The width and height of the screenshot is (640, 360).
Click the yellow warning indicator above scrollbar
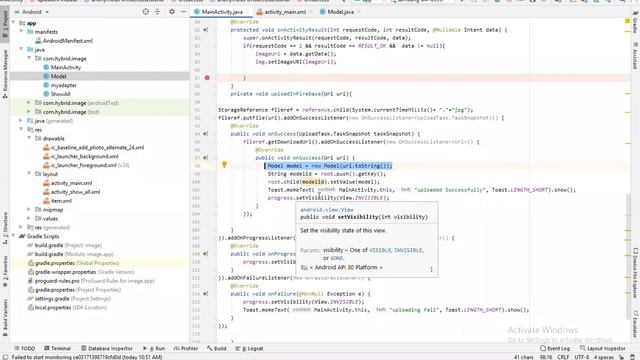point(627,21)
